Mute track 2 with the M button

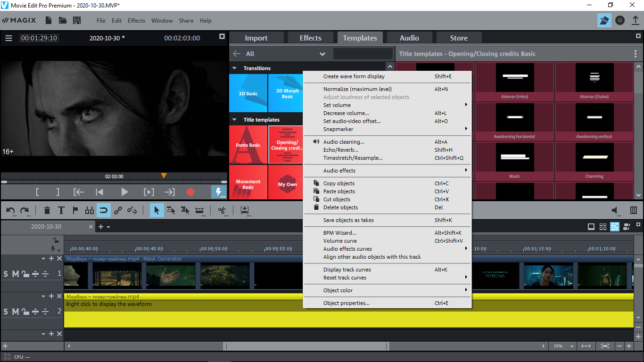click(x=15, y=312)
